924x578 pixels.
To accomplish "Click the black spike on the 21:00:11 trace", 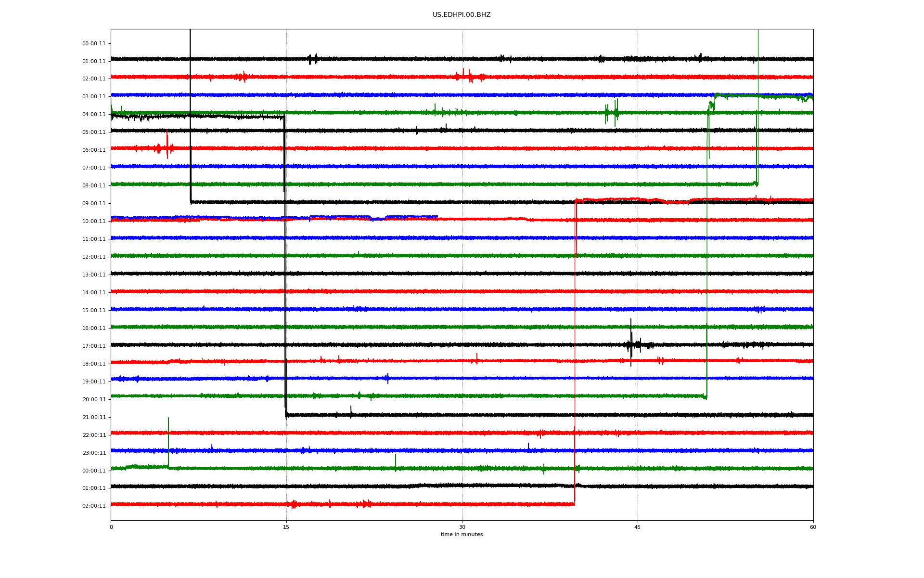I will [x=351, y=410].
